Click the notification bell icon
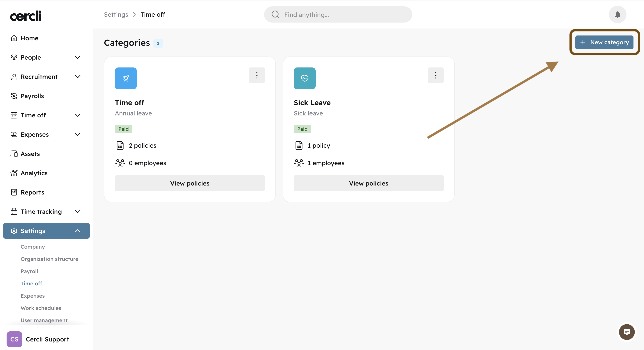 [617, 14]
